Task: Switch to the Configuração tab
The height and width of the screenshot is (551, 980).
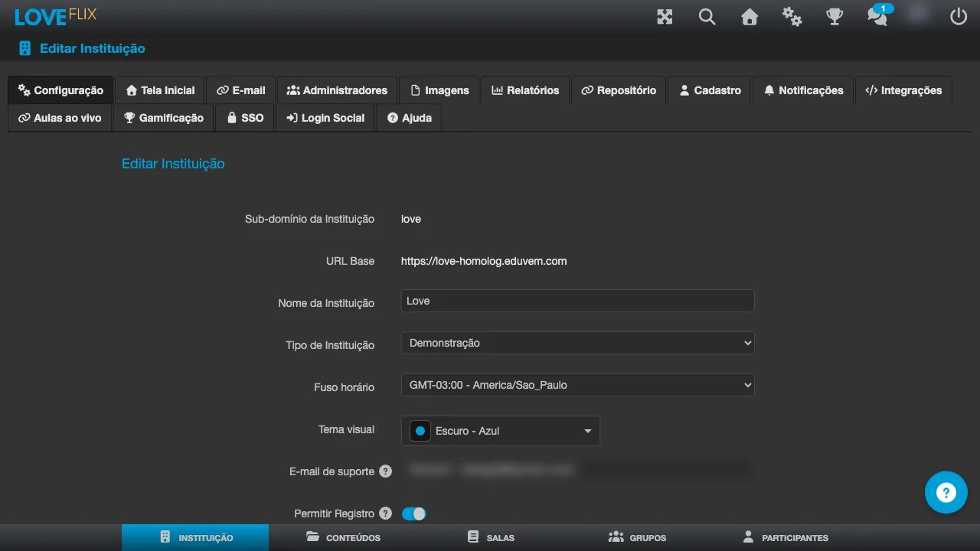Action: point(61,90)
